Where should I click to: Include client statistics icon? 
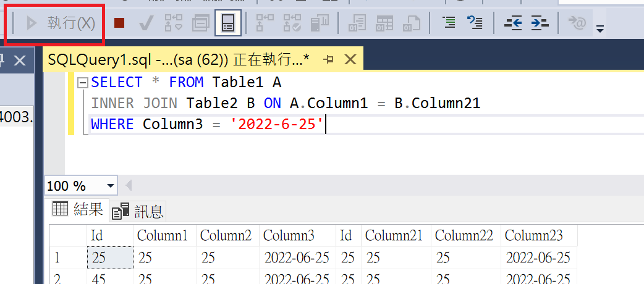click(x=319, y=23)
